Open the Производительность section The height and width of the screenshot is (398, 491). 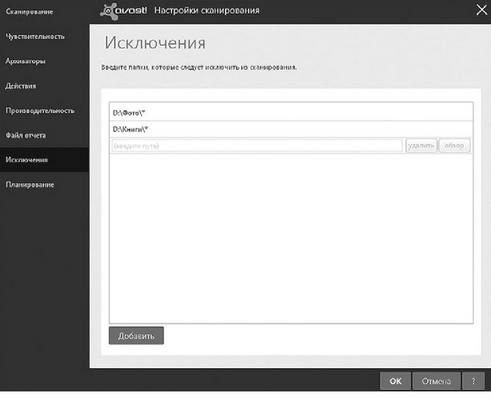[40, 110]
